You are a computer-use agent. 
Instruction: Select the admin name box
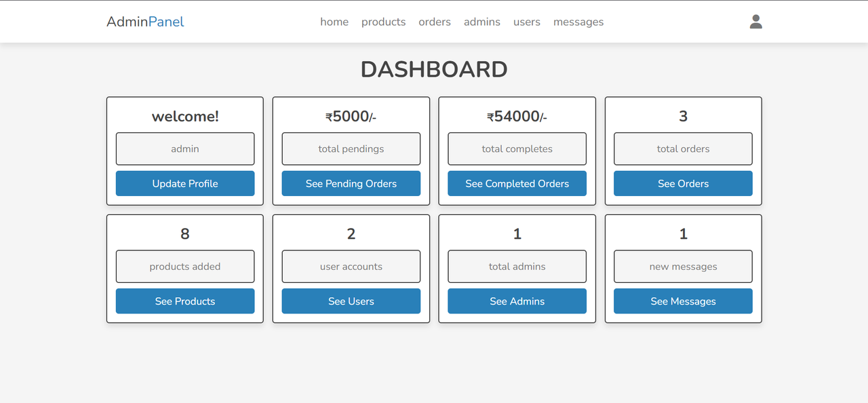(x=185, y=149)
